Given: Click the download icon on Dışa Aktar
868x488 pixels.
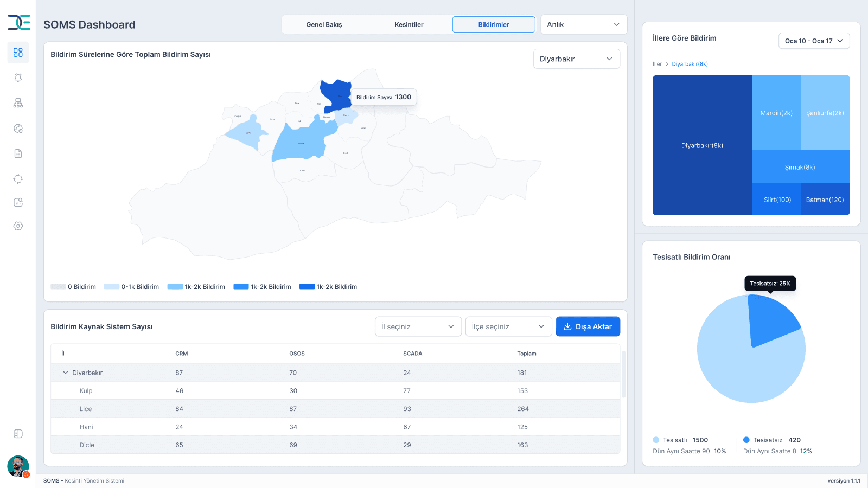Looking at the screenshot, I should coord(567,326).
